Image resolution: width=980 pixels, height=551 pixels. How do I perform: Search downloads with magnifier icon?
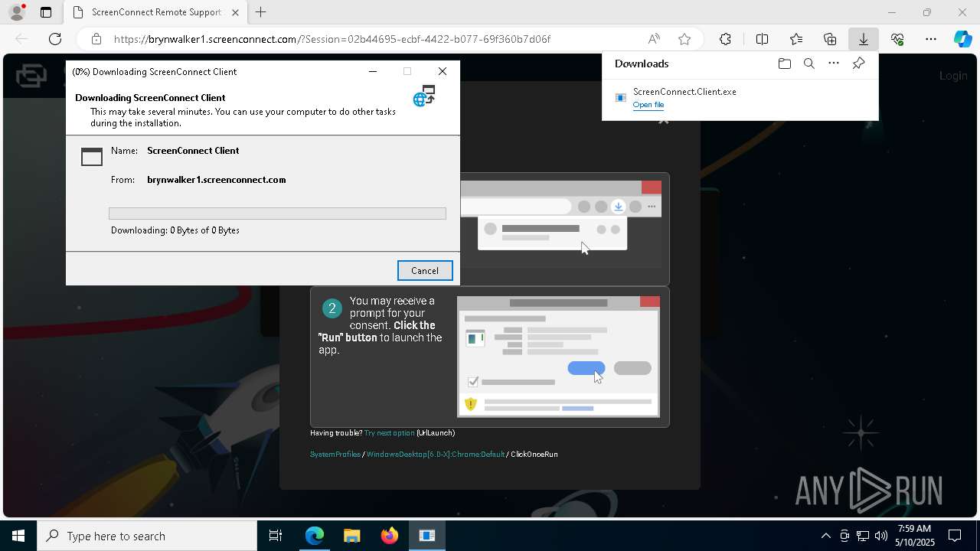[x=808, y=64]
